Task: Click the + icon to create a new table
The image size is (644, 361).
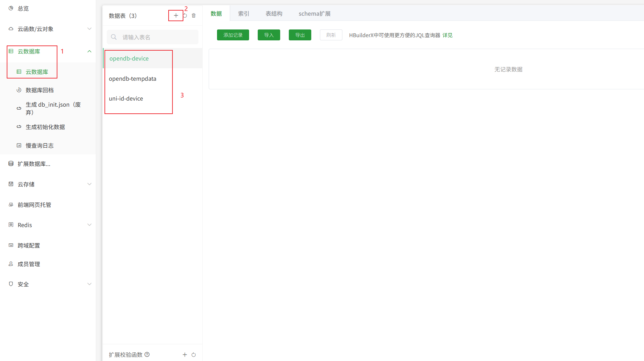Action: pyautogui.click(x=176, y=15)
